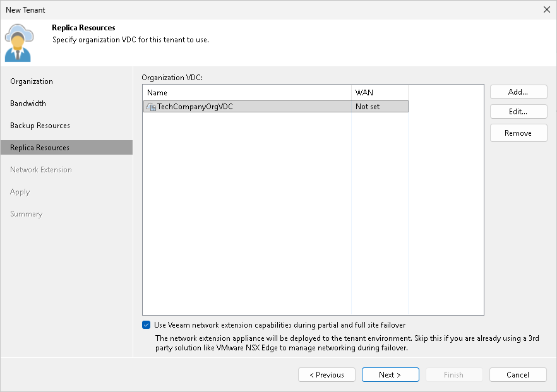Cancel the New Tenant wizard

coord(518,374)
